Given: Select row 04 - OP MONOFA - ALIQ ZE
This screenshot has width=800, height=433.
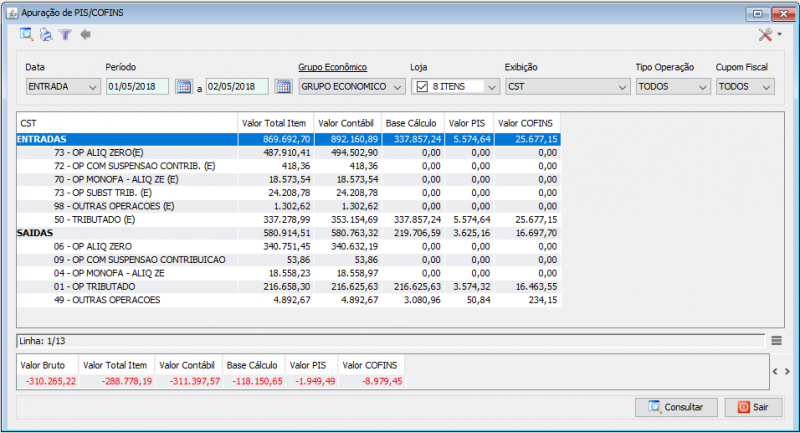Looking at the screenshot, I should tap(289, 273).
